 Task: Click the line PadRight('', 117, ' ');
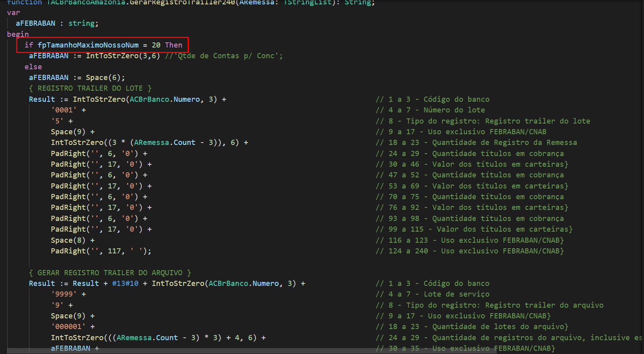(101, 251)
